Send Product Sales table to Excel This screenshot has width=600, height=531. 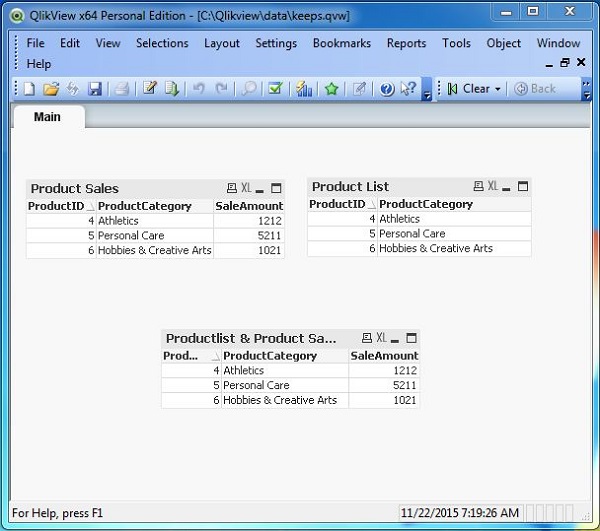(246, 188)
